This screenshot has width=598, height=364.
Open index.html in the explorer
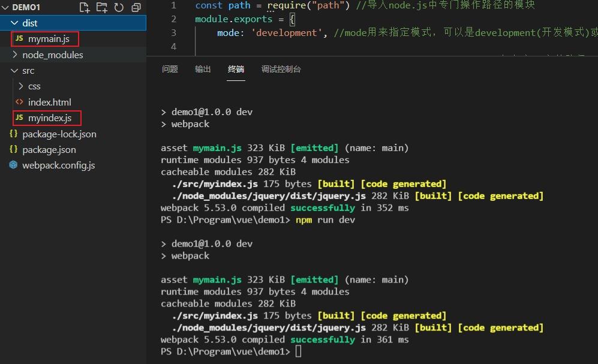[x=50, y=102]
